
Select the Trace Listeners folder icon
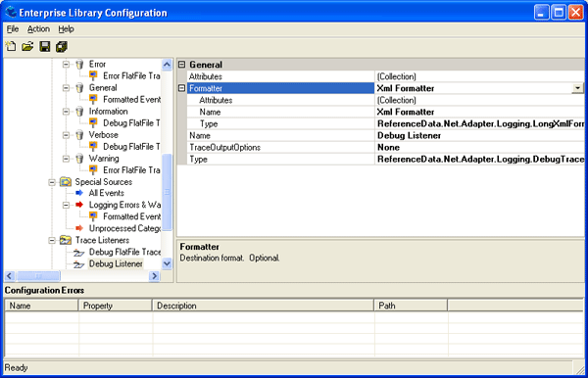(x=66, y=240)
